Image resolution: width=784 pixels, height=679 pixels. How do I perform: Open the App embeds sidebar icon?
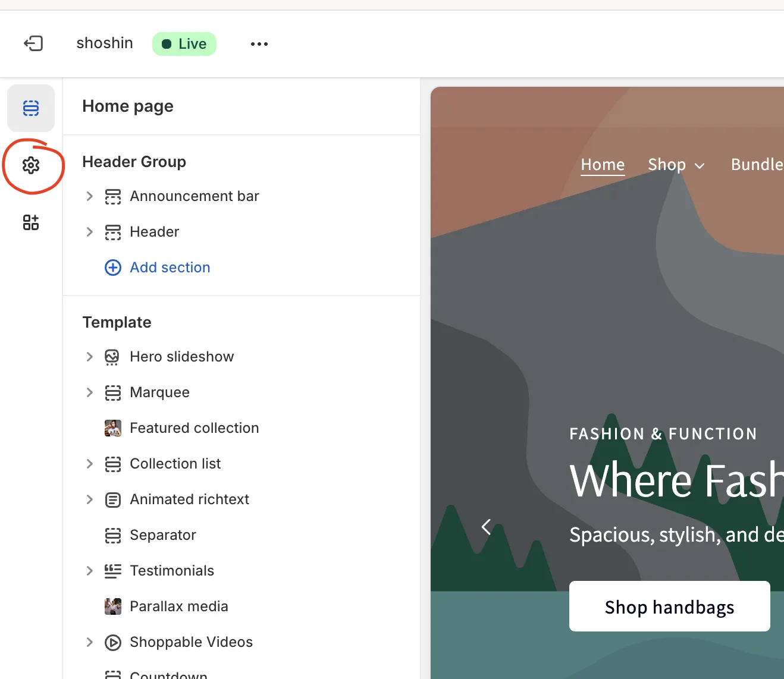coord(31,222)
